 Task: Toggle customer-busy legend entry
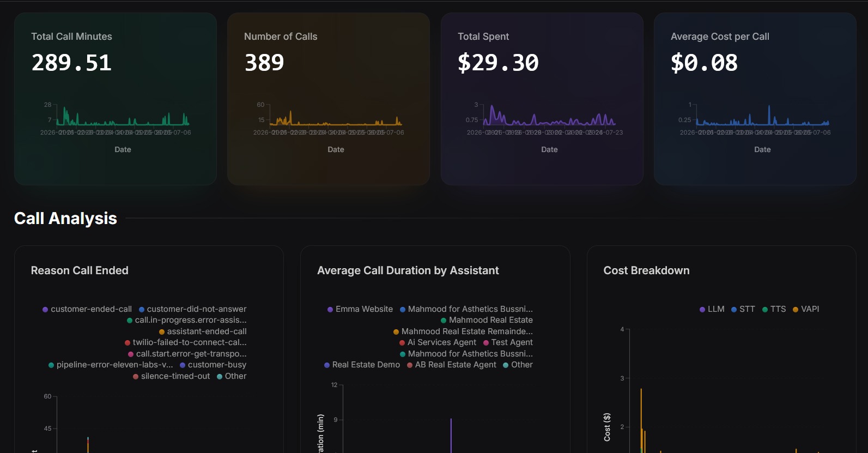click(213, 365)
